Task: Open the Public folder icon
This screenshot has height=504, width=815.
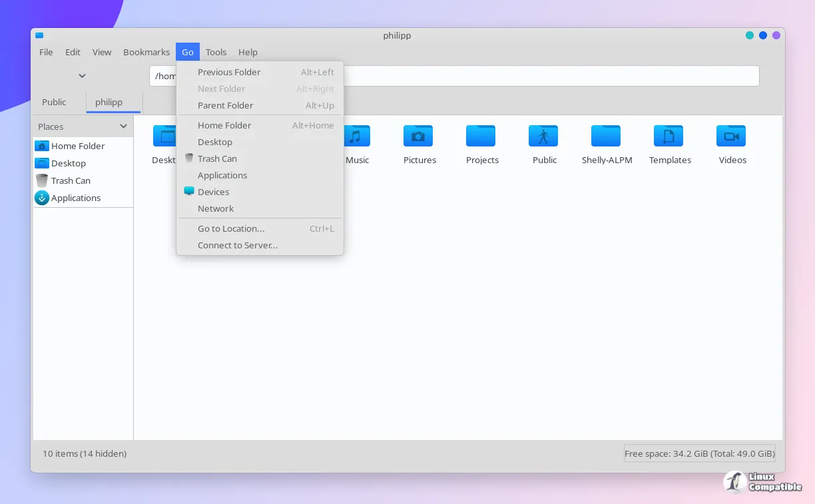Action: (x=543, y=136)
